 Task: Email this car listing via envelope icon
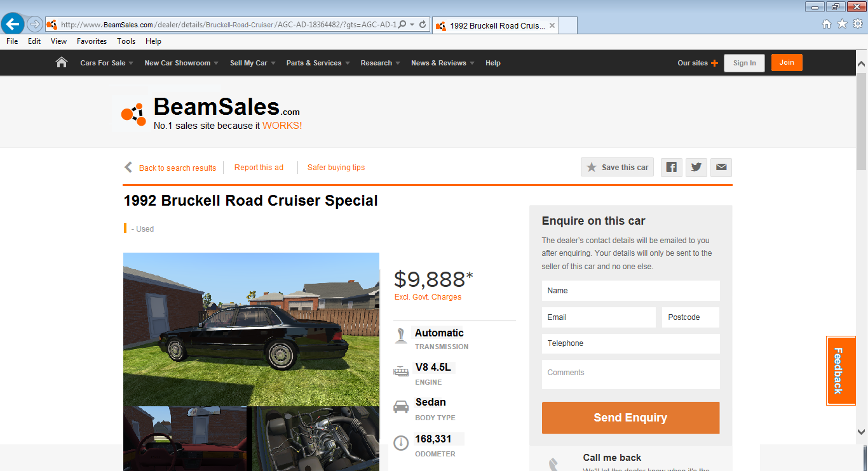pyautogui.click(x=721, y=167)
